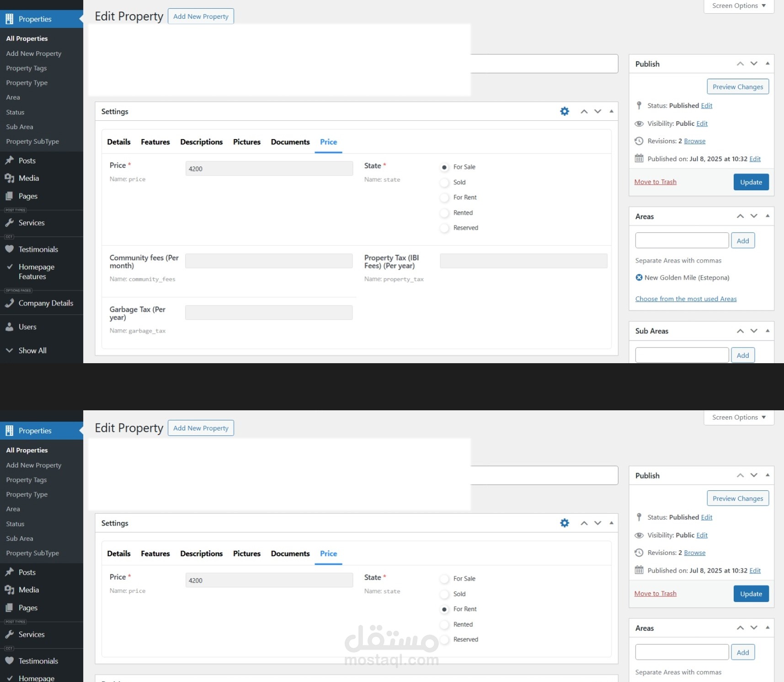Click Update button in upper screenshot
784x682 pixels.
(x=751, y=182)
